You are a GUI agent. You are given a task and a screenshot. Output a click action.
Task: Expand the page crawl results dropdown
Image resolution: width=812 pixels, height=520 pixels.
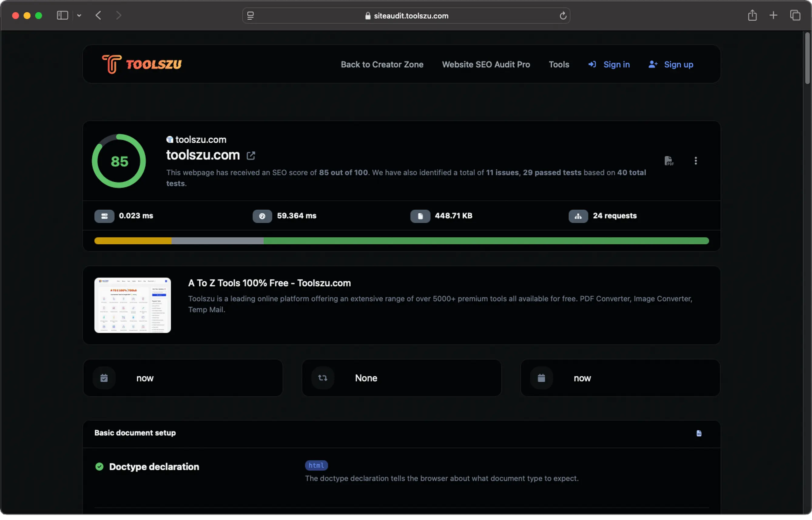(x=696, y=160)
